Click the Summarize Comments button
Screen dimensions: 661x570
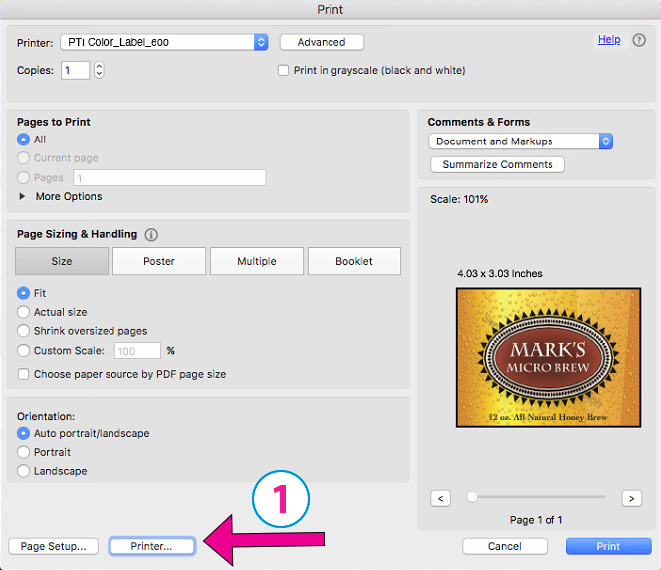[x=497, y=164]
